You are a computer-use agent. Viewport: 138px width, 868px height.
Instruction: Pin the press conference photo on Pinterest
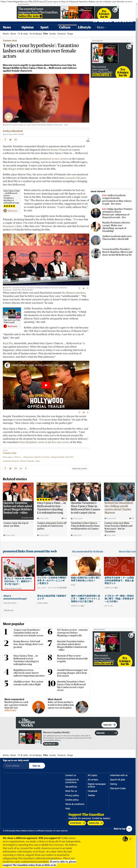click(x=87, y=288)
